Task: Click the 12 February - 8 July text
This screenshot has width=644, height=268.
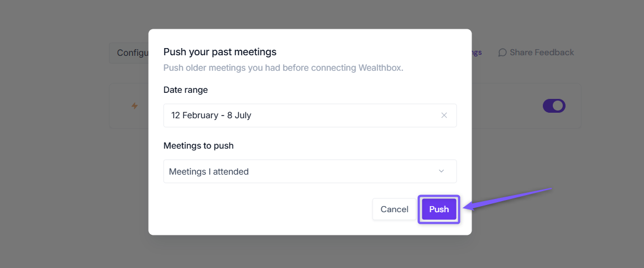Action: 211,115
